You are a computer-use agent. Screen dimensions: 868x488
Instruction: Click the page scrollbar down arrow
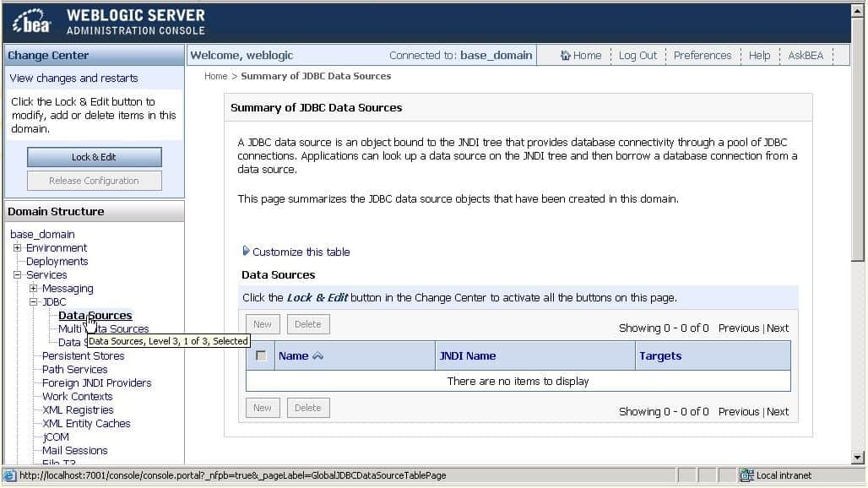[858, 458]
